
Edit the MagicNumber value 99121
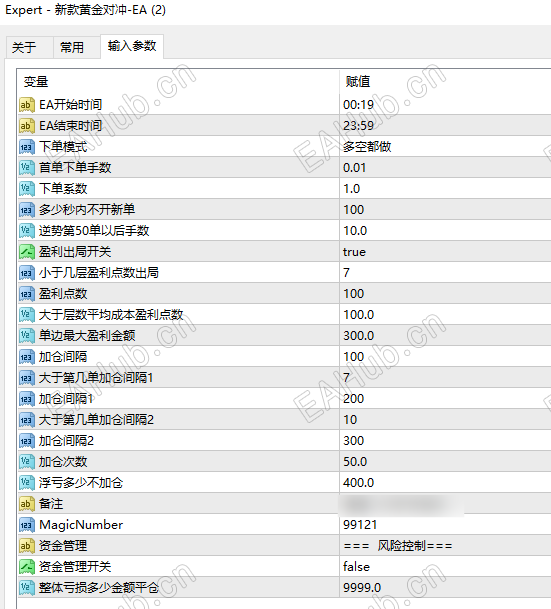point(360,525)
